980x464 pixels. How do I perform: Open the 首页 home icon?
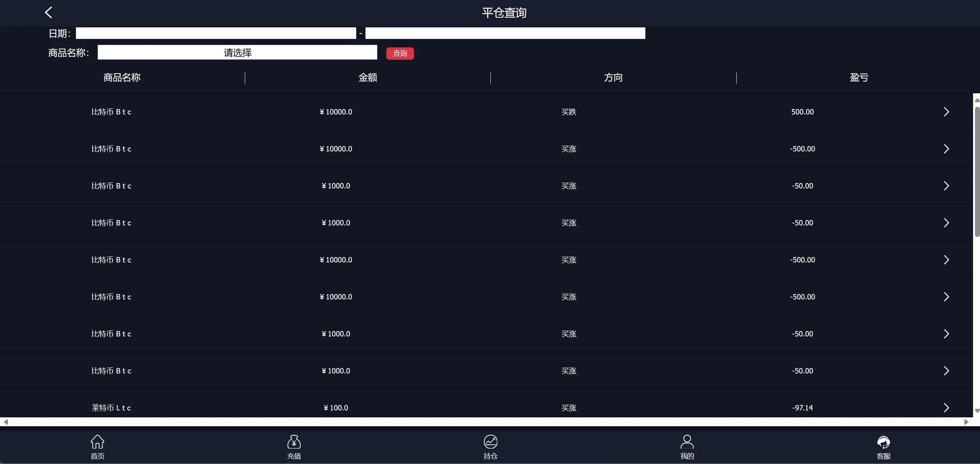point(97,442)
